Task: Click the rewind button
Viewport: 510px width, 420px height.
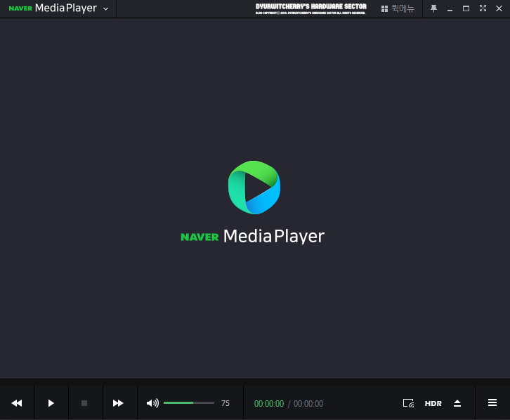Action: (x=17, y=403)
